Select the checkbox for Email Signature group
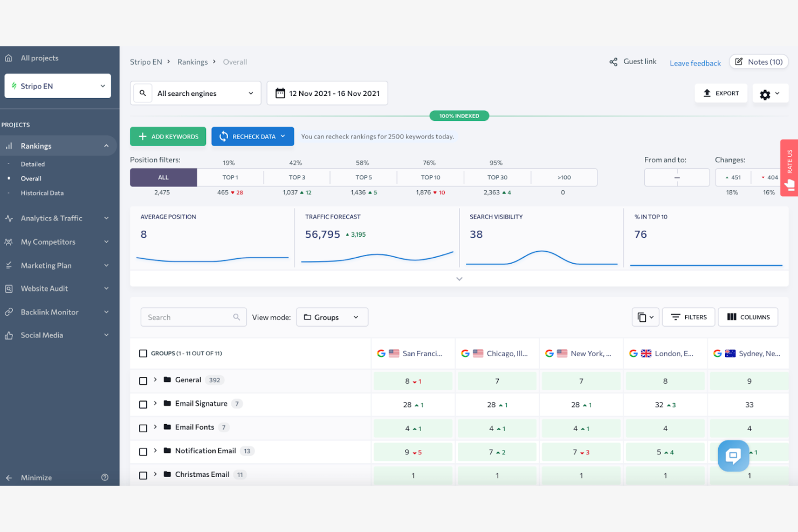 pos(143,404)
